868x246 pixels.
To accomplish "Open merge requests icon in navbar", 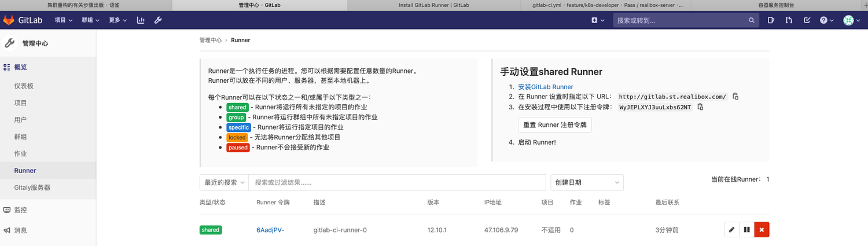I will coord(789,20).
